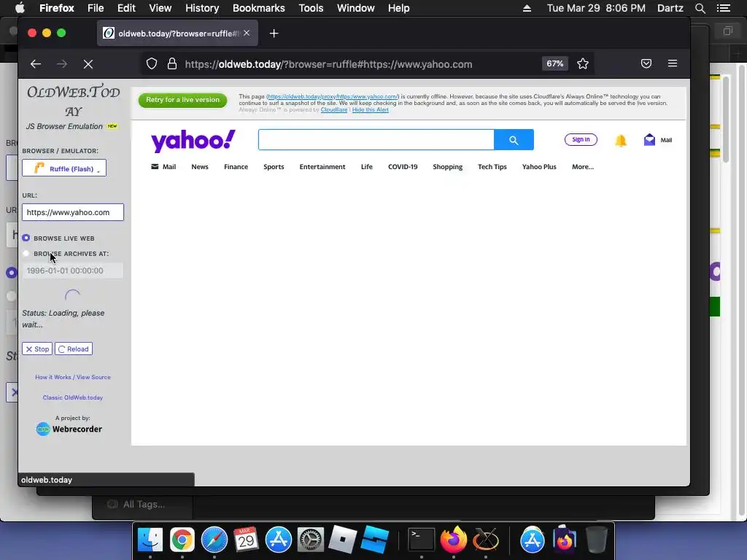747x560 pixels.
Task: Bookmark this page with the star
Action: (x=583, y=64)
